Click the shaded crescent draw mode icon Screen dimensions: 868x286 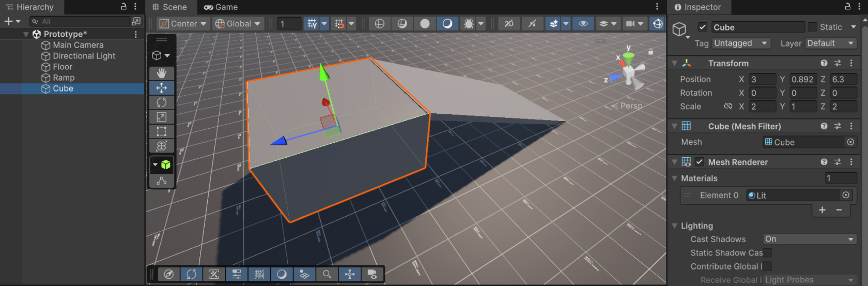[447, 24]
